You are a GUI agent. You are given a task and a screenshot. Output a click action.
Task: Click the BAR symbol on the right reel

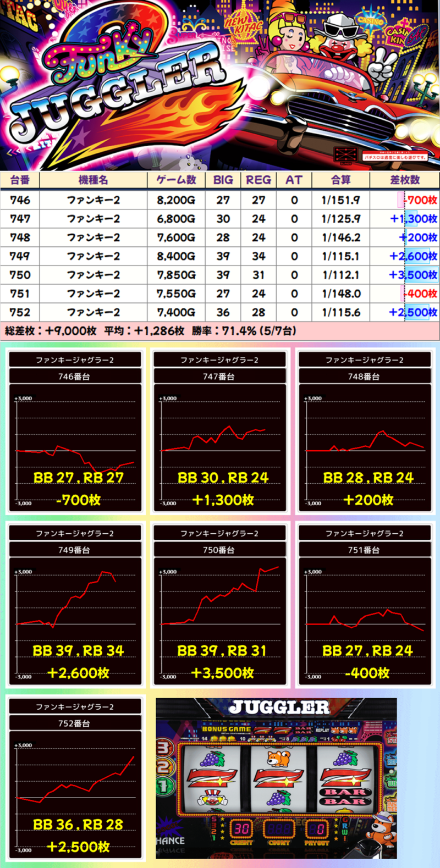pos(345,797)
